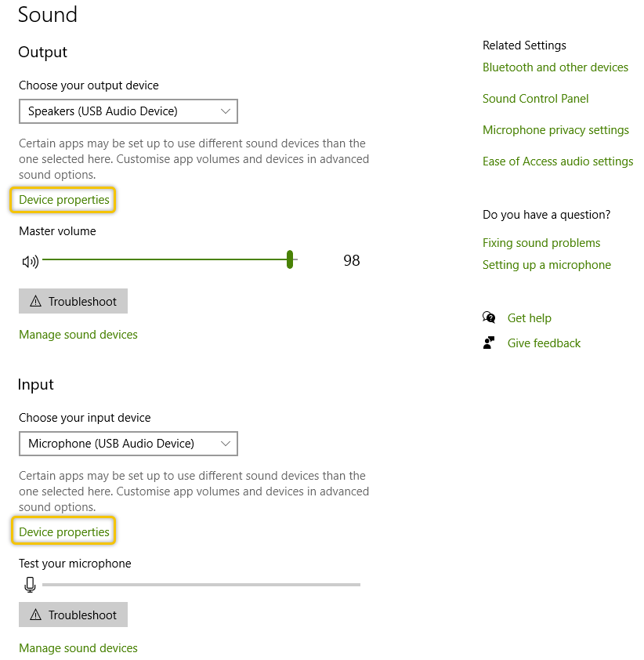Open the output device dropdown

pyautogui.click(x=128, y=111)
